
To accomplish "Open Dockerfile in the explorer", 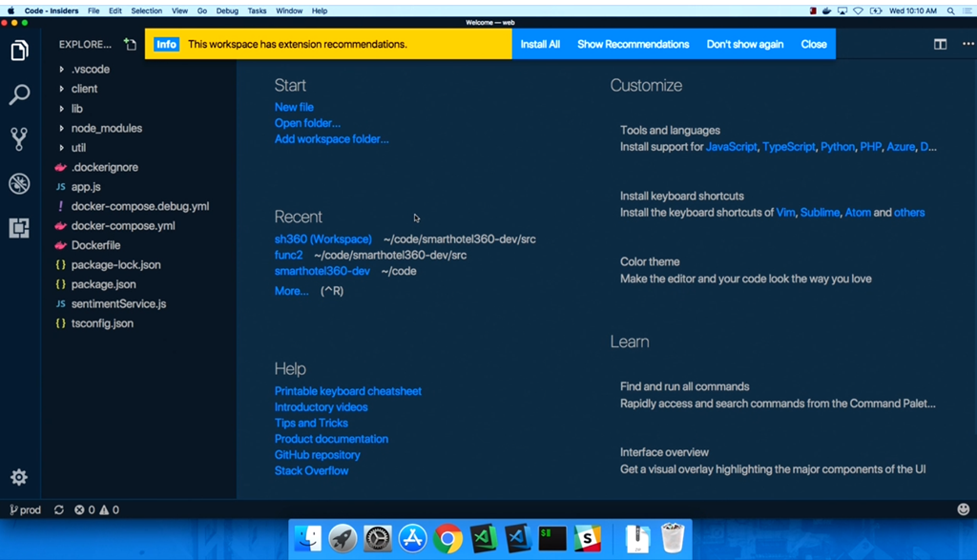I will (96, 245).
